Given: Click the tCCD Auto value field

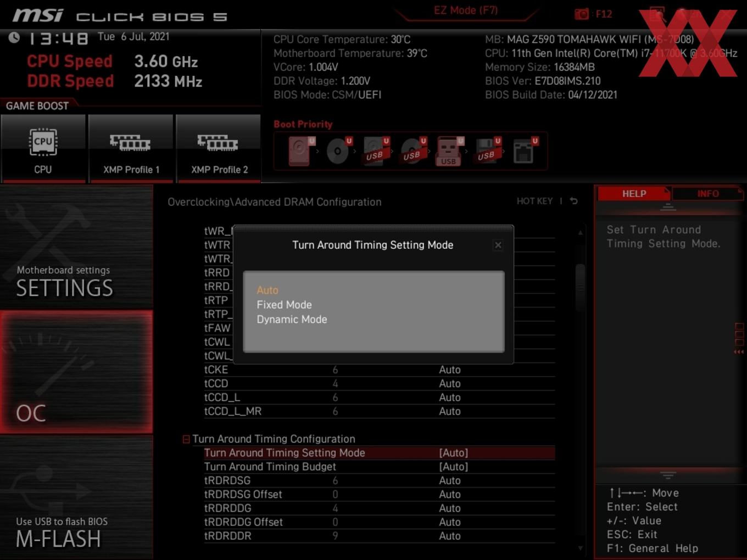Looking at the screenshot, I should (x=450, y=384).
